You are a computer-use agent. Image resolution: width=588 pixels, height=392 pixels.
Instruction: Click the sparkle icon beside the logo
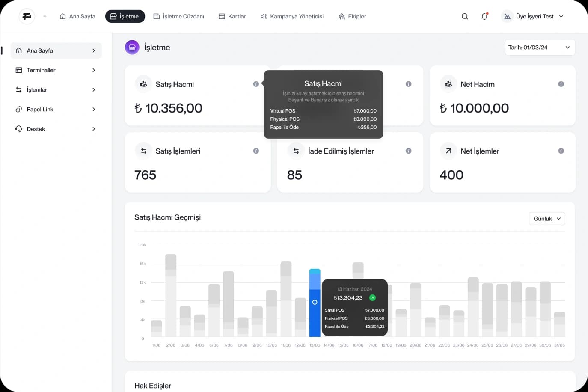[45, 16]
